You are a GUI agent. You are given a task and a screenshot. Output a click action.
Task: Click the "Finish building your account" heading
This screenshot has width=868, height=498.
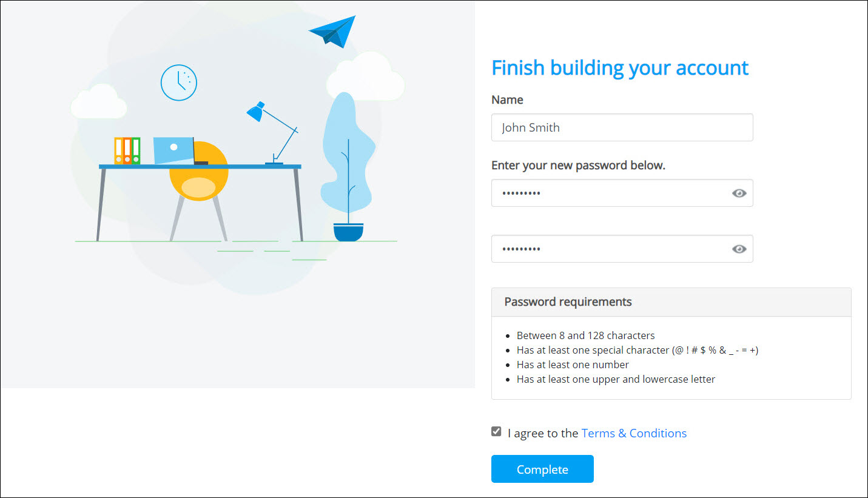click(620, 68)
